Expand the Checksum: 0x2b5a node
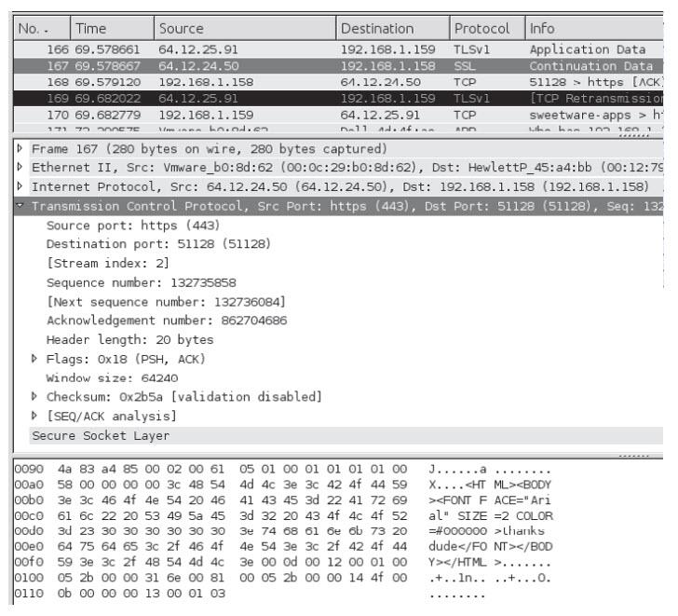This screenshot has height=616, width=678. point(34,396)
